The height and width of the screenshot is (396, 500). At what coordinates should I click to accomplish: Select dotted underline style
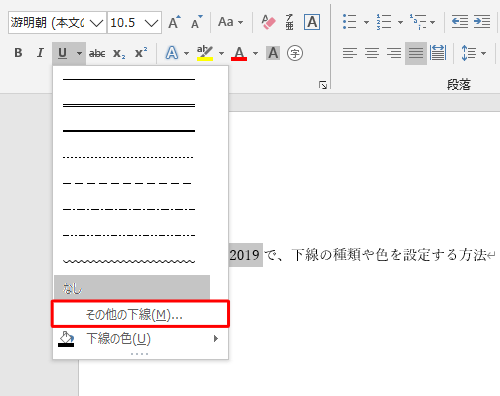pos(129,157)
